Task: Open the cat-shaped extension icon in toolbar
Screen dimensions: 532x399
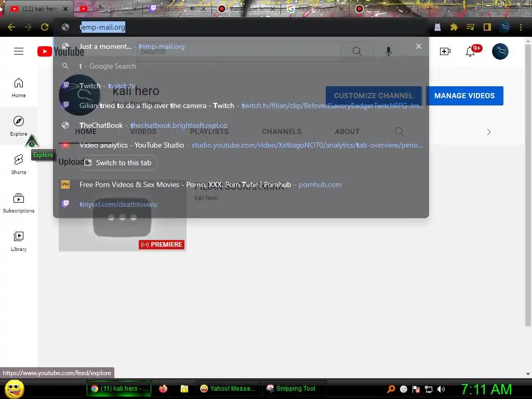Action: point(437,27)
